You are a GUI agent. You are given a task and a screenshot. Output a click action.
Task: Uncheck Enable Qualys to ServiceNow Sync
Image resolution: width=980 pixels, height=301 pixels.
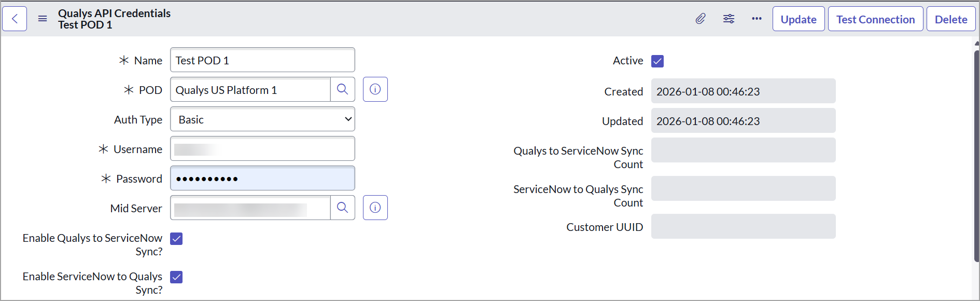tap(176, 239)
